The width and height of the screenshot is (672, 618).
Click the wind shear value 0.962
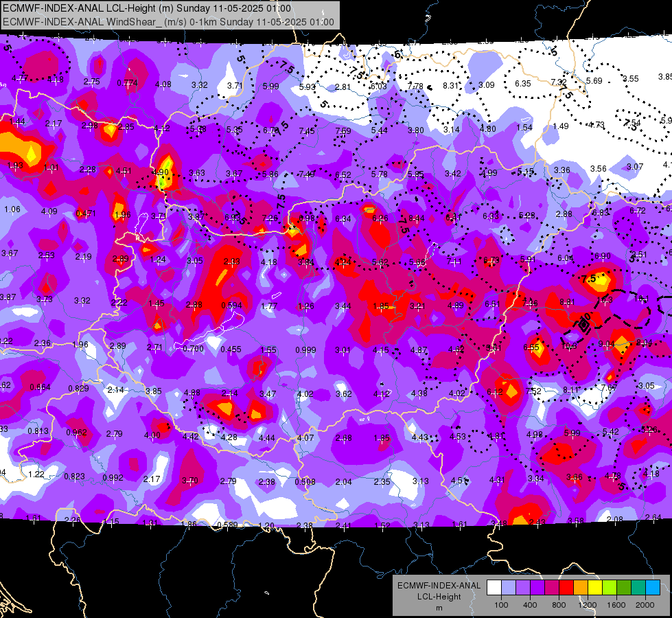click(76, 433)
